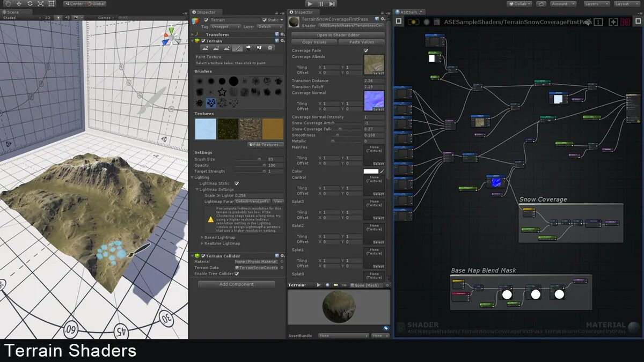Expand the Transform component
644x362 pixels.
tap(193, 34)
